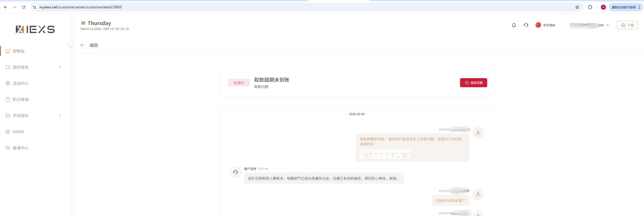Viewport: 644px width, 216px height.
Task: Click the 结束问题 button
Action: click(474, 83)
